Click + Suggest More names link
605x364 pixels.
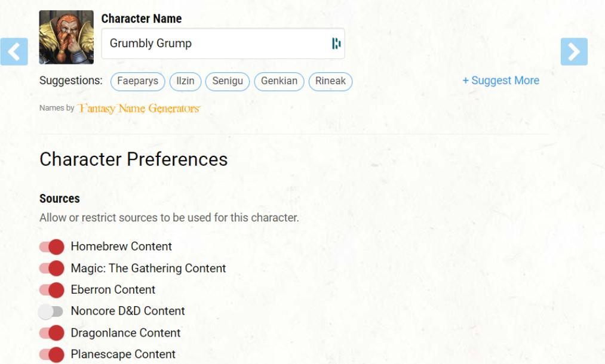click(x=501, y=81)
